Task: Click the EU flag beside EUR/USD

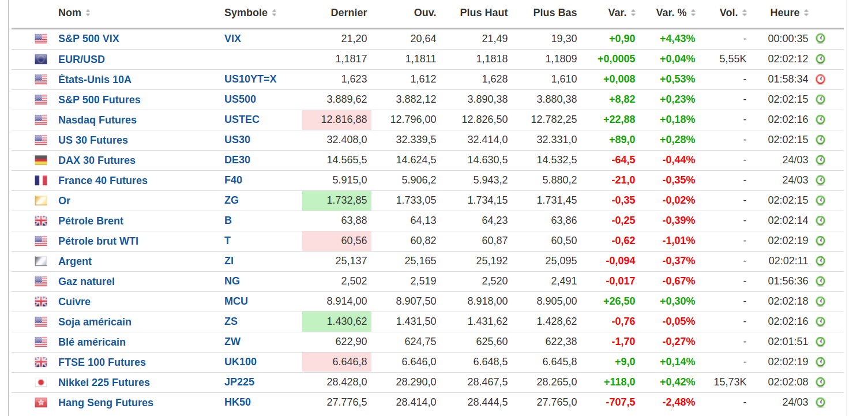Action: point(41,59)
